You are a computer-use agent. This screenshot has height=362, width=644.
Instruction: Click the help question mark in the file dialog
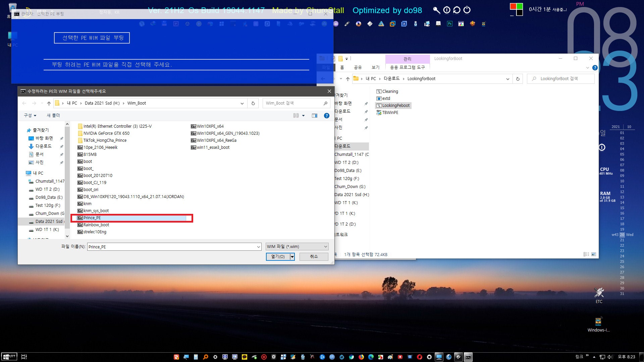[326, 116]
